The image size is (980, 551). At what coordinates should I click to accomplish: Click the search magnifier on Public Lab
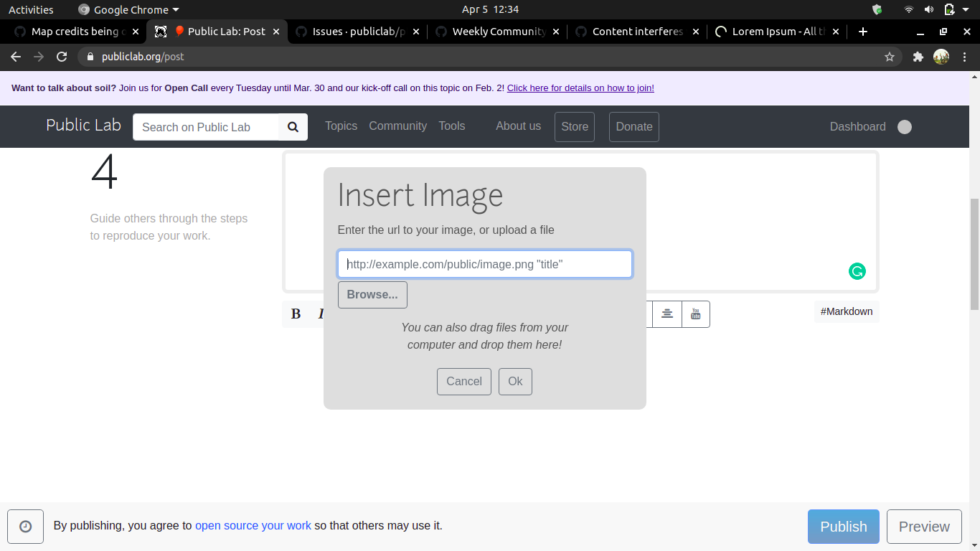click(x=293, y=126)
